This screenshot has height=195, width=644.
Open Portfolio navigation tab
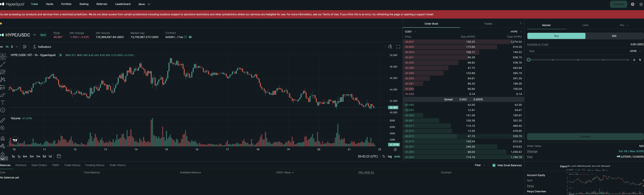click(x=66, y=4)
